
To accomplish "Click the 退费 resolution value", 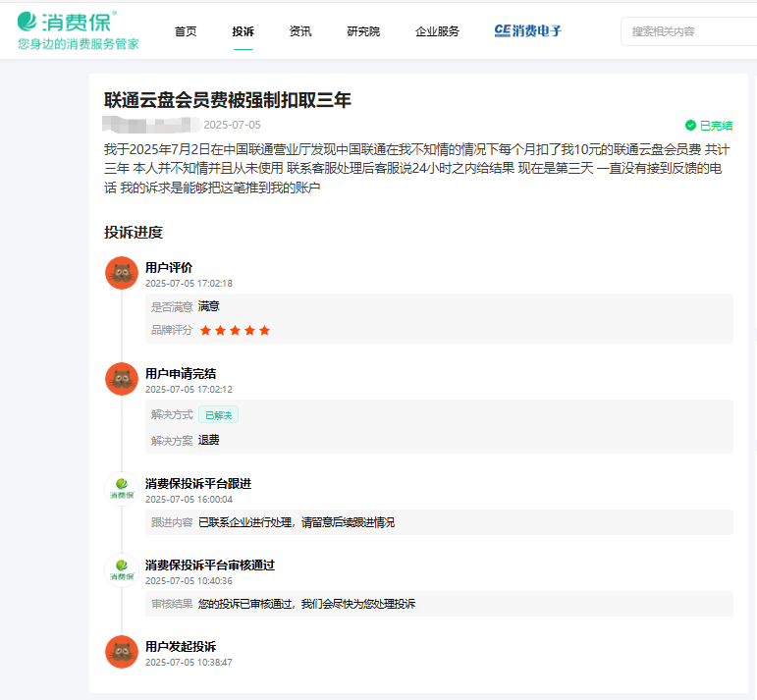I will click(x=208, y=440).
